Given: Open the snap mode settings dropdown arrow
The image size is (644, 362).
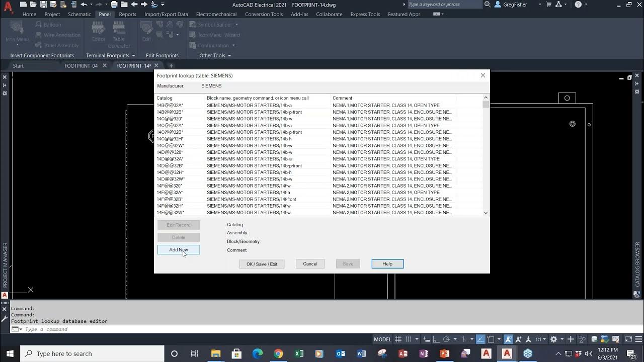Looking at the screenshot, I should point(417,339).
